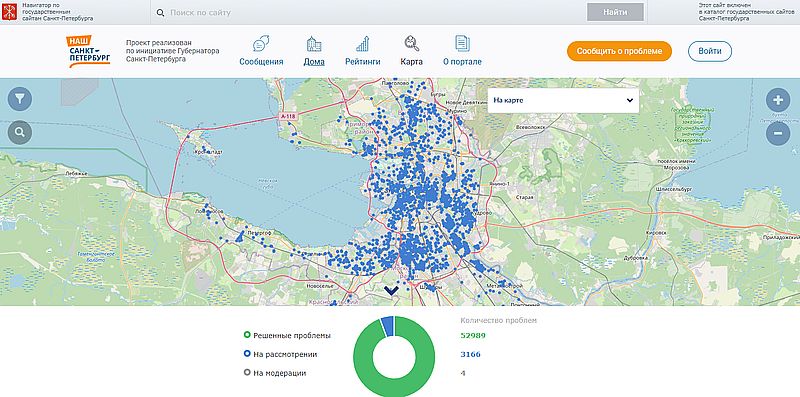Click the Карта map search icon
The height and width of the screenshot is (397, 800).
411,43
